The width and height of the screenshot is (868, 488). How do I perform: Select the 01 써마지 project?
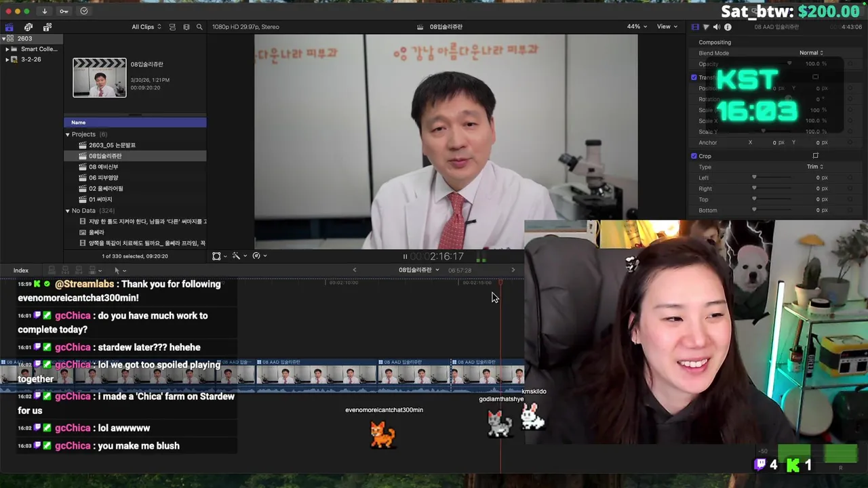135,199
